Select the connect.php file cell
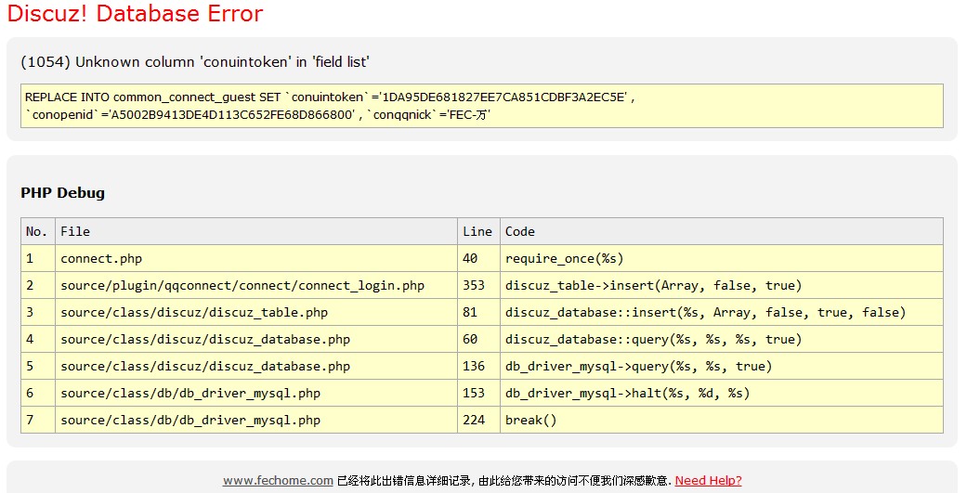980x493 pixels. (x=101, y=258)
